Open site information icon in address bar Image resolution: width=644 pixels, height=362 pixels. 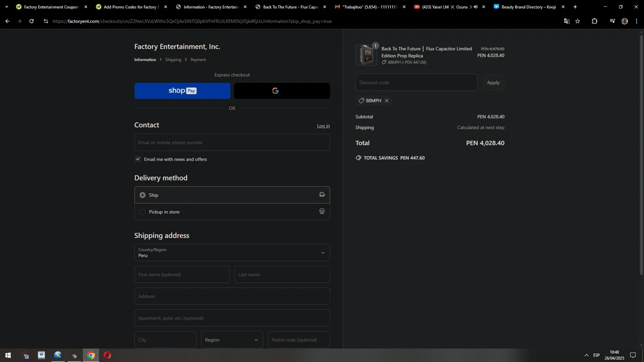coord(46,21)
